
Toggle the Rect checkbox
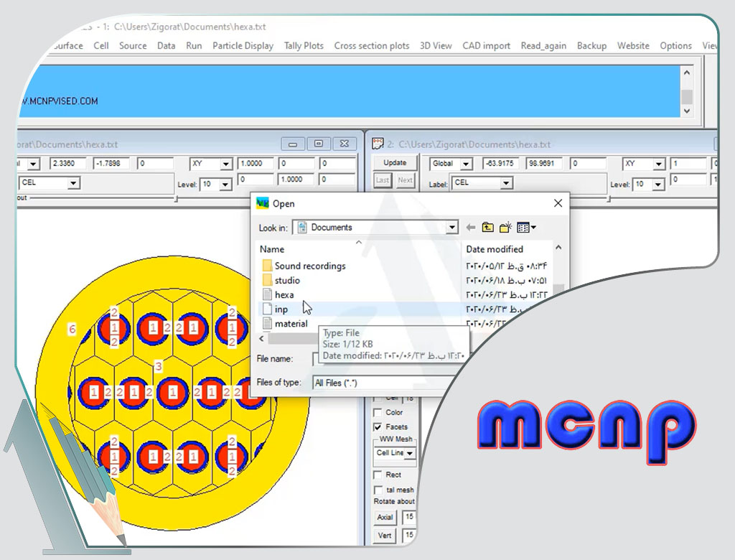coord(378,475)
